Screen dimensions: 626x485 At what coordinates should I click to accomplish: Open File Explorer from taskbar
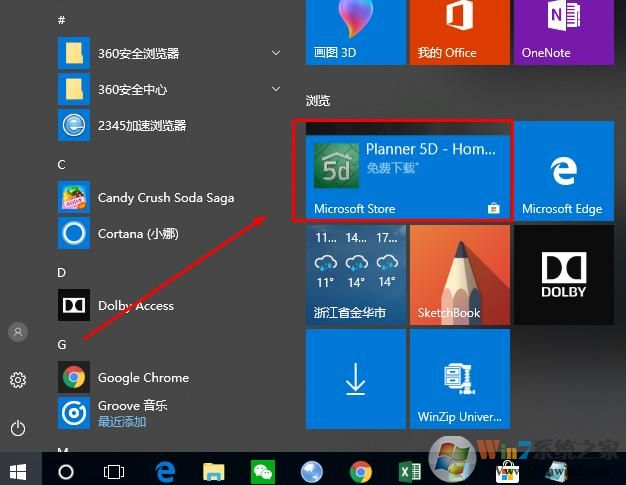point(214,472)
